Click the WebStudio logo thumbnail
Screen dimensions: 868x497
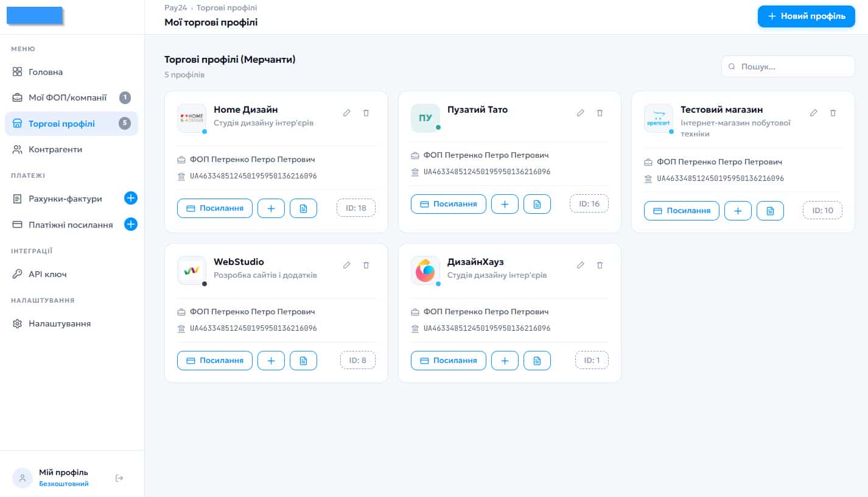[192, 270]
